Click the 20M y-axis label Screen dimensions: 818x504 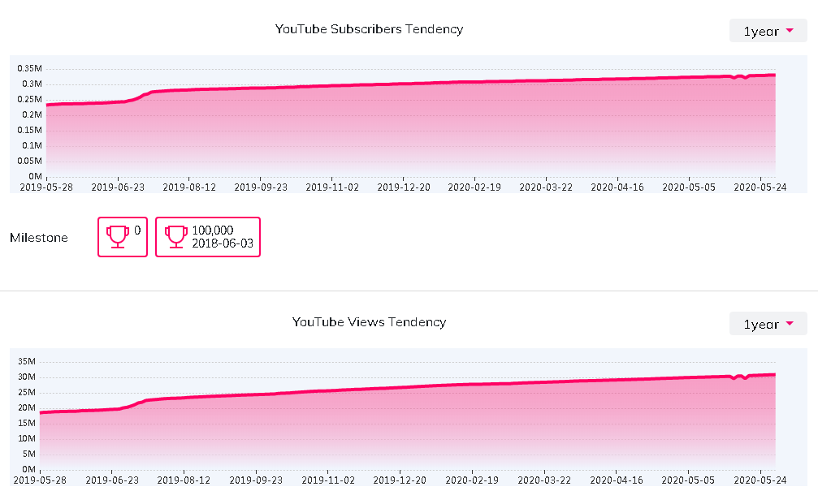click(x=27, y=408)
